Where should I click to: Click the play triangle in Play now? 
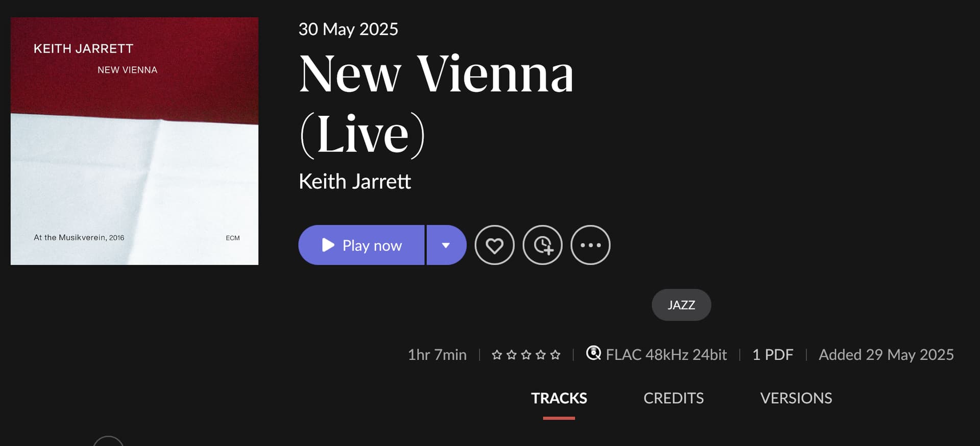(328, 245)
